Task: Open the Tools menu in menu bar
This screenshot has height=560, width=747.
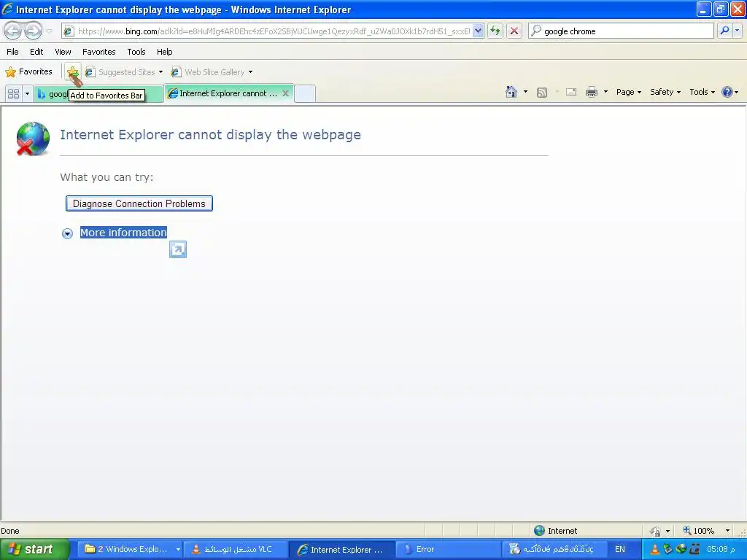Action: point(136,52)
